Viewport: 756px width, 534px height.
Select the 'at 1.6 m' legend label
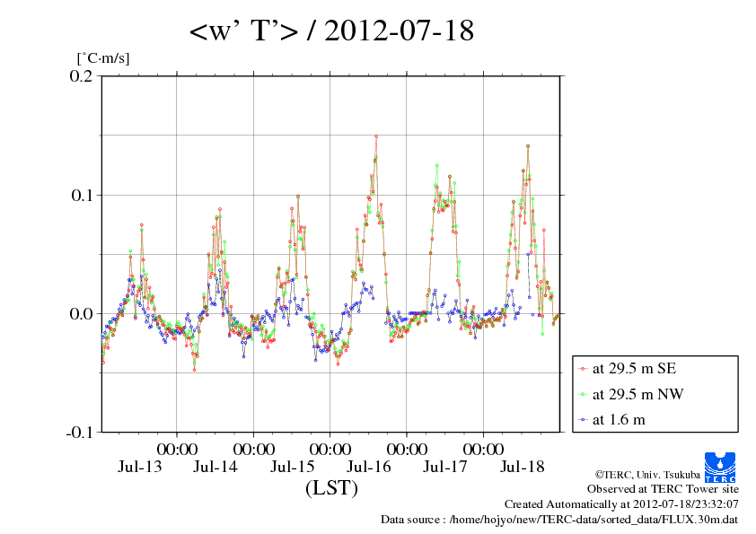coord(619,420)
